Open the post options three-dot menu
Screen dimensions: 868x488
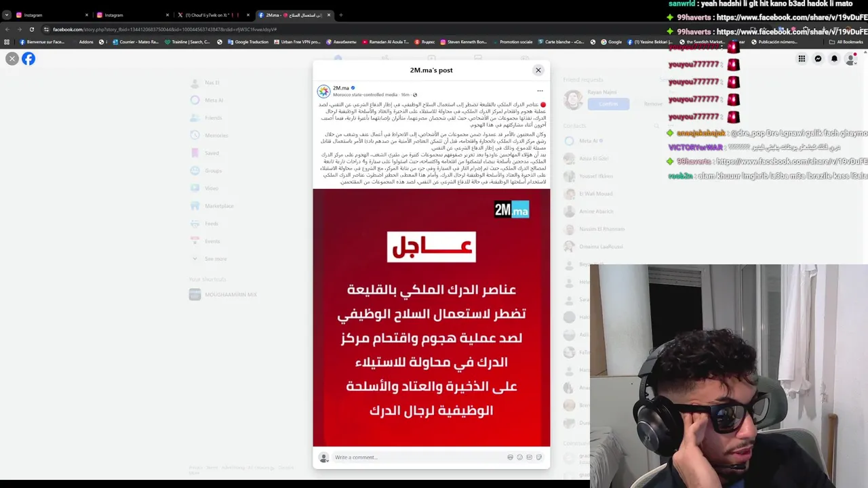click(540, 90)
